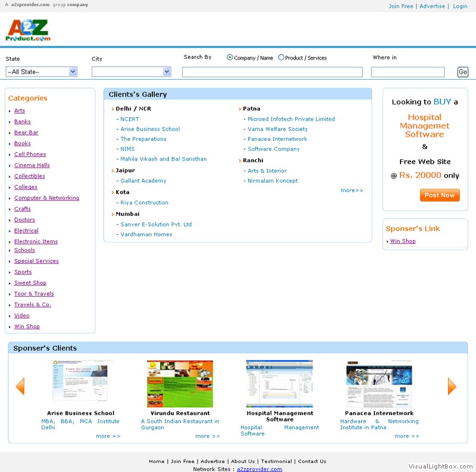
Task: Open the Computer & Networking category
Action: click(47, 198)
